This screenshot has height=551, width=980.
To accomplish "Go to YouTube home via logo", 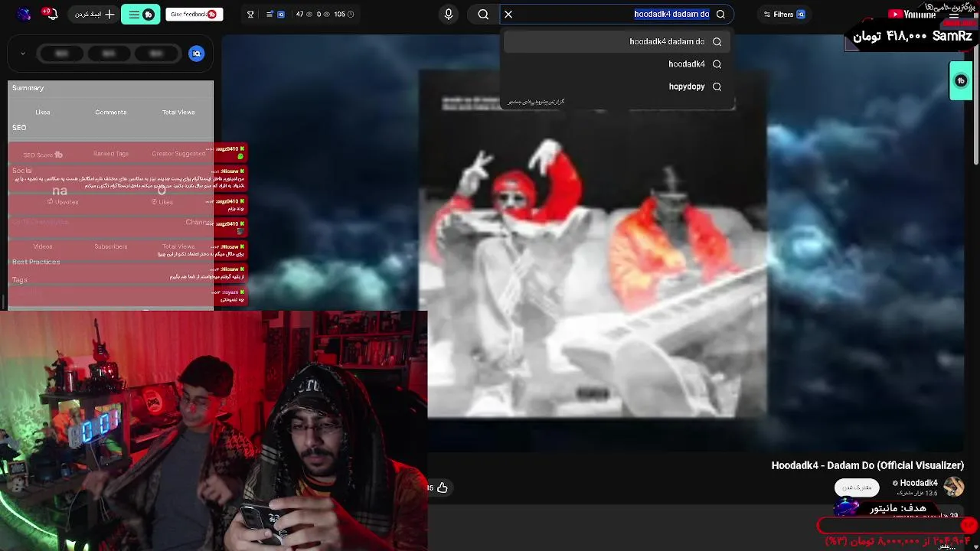I will click(x=913, y=14).
